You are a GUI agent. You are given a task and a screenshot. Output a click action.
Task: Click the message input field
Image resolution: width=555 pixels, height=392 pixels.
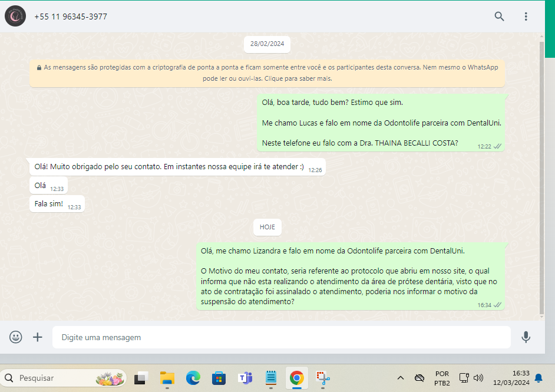pyautogui.click(x=282, y=337)
